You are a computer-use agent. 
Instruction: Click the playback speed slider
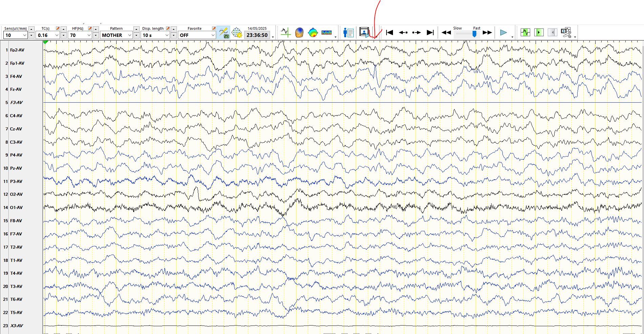[474, 34]
